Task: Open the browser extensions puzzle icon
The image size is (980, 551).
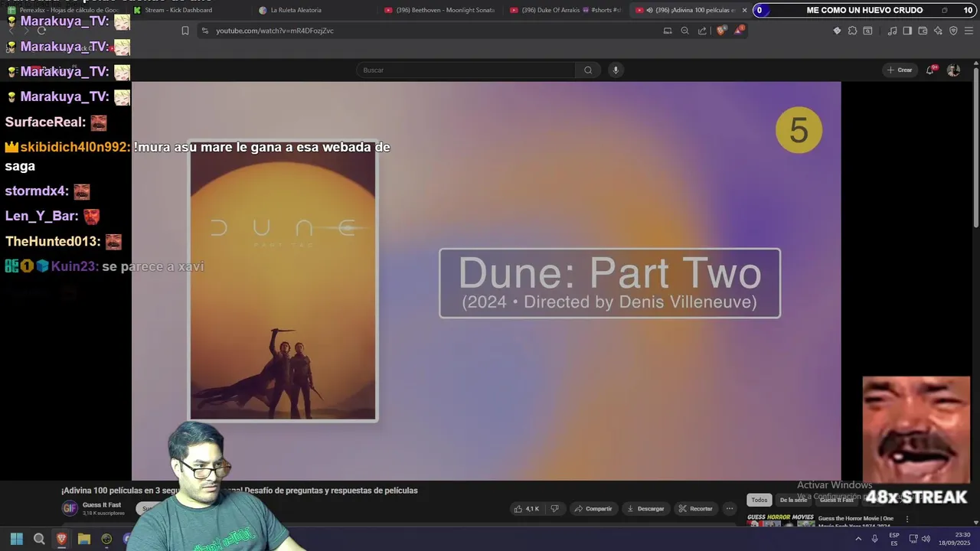Action: (x=852, y=31)
